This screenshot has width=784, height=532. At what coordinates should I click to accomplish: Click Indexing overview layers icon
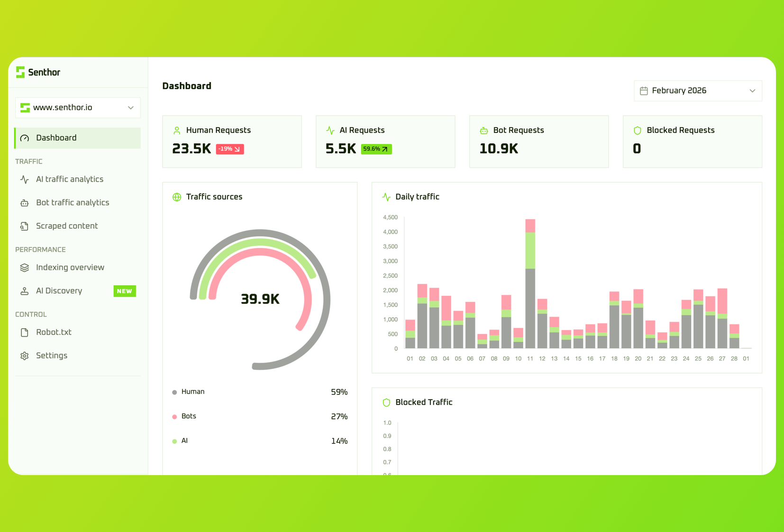(25, 267)
